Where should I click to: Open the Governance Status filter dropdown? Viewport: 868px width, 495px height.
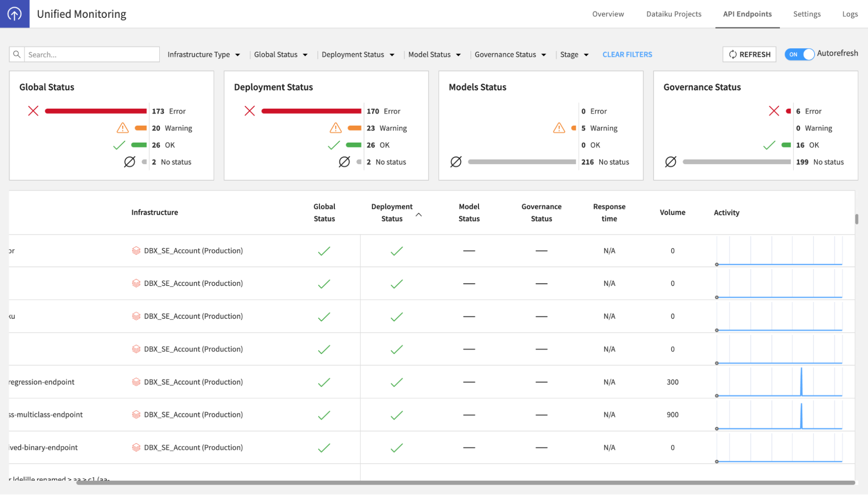click(510, 54)
